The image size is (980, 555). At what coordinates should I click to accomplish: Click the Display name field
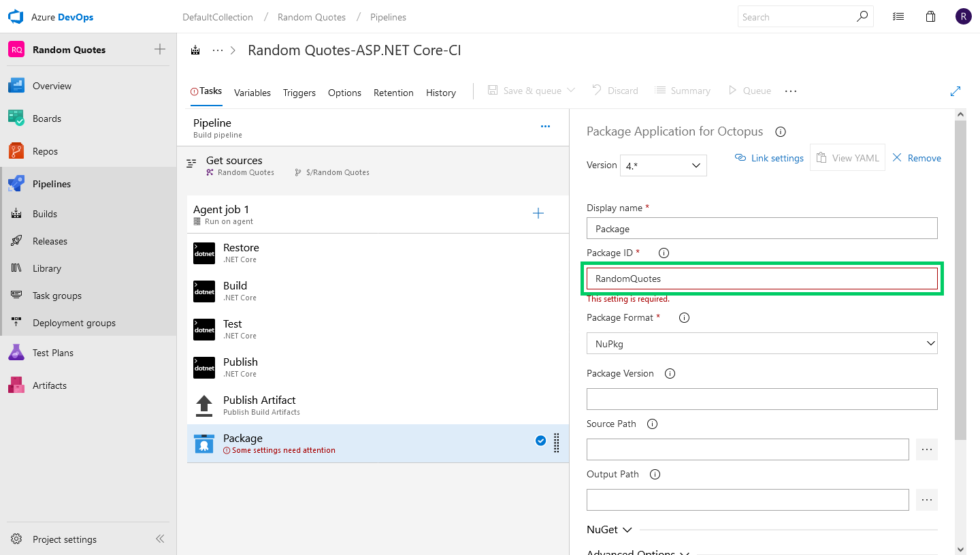(x=762, y=228)
